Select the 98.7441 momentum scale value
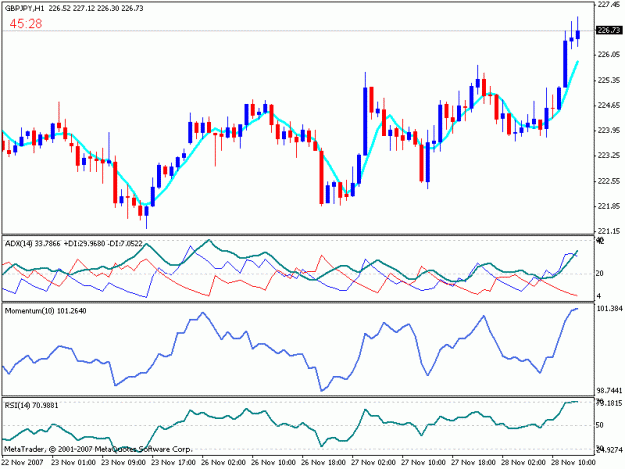Screen dimensions: 625x469 click(609, 390)
